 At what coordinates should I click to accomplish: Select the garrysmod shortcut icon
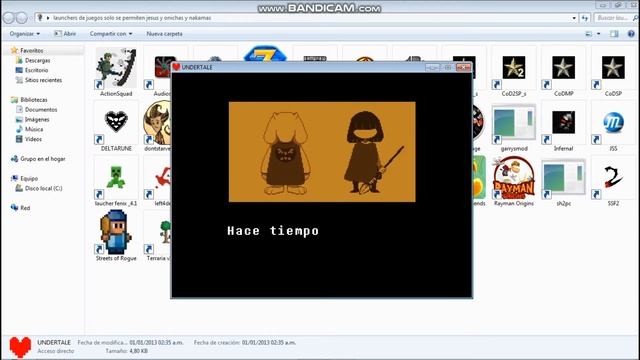point(514,123)
